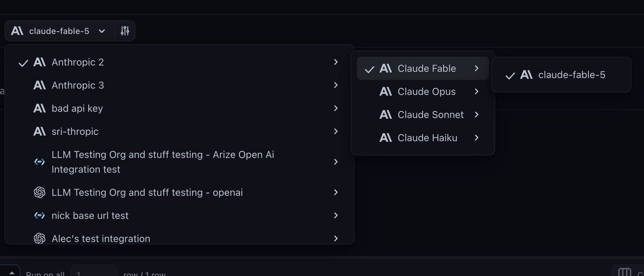Click Anthropic logo next to bad api key

(x=39, y=108)
